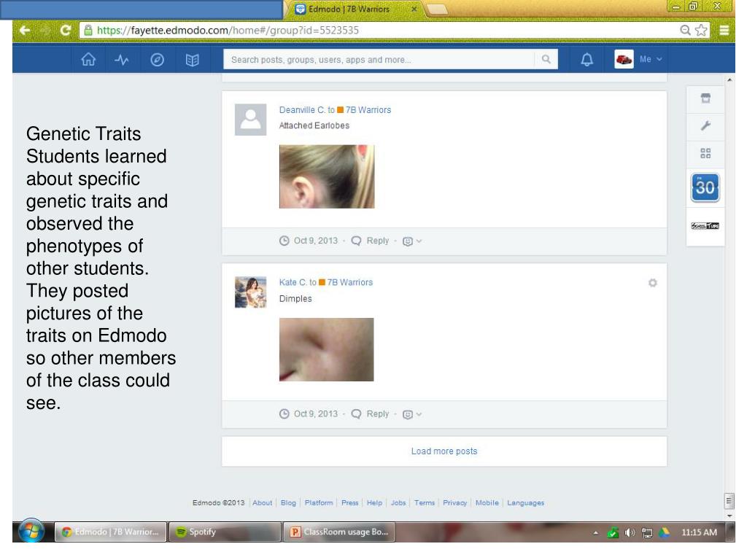
Task: Open the Attached Earlobes photo
Action: (x=327, y=176)
